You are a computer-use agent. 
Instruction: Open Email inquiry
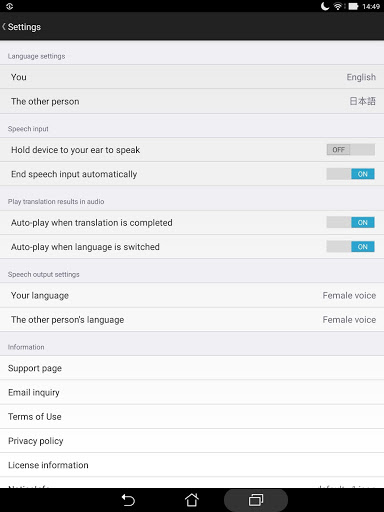192,392
